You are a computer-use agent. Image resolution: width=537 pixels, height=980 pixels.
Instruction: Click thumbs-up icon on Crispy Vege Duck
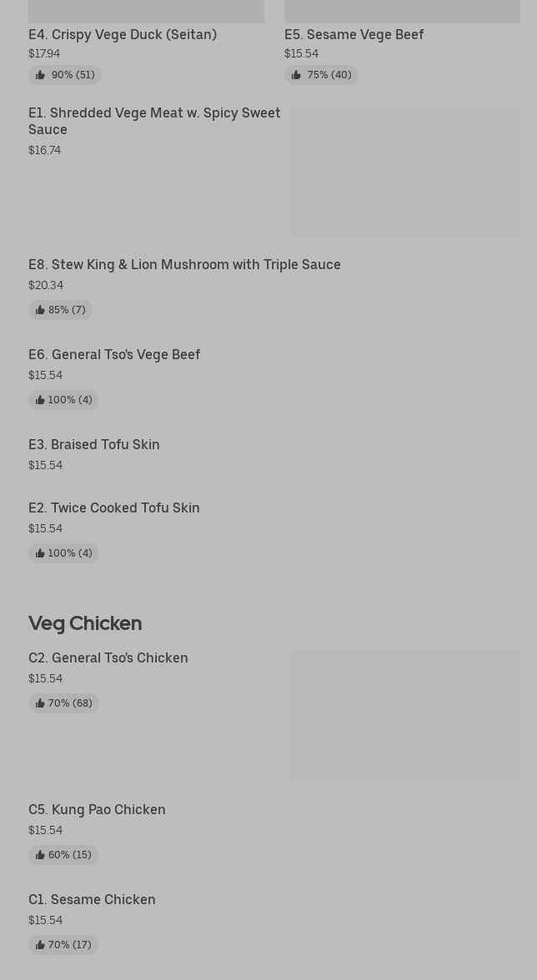coord(40,75)
